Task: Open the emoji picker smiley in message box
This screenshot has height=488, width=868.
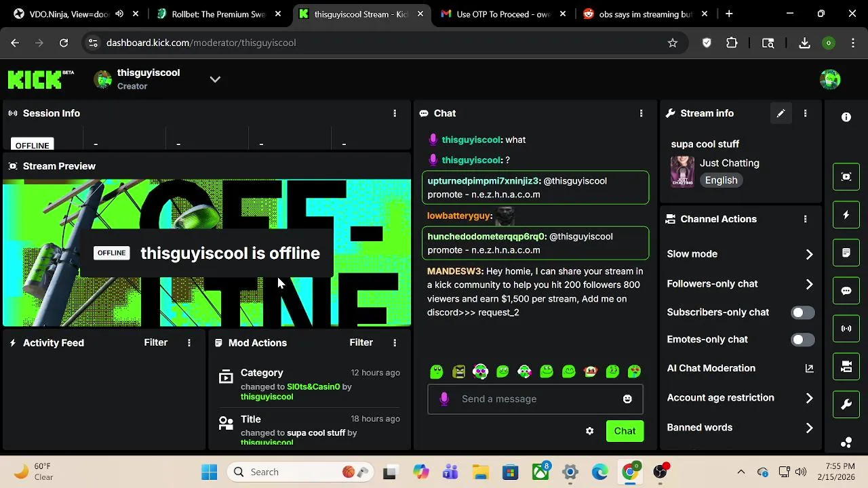Action: click(627, 399)
